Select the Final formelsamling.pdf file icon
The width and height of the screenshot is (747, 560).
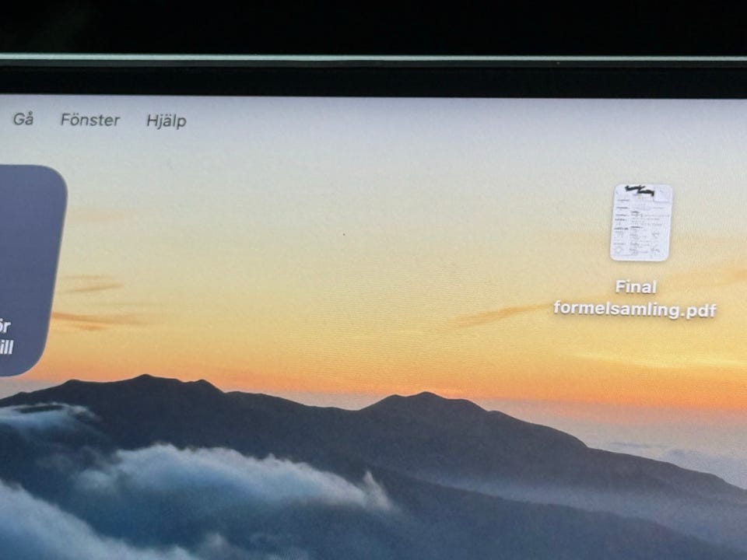click(x=641, y=222)
